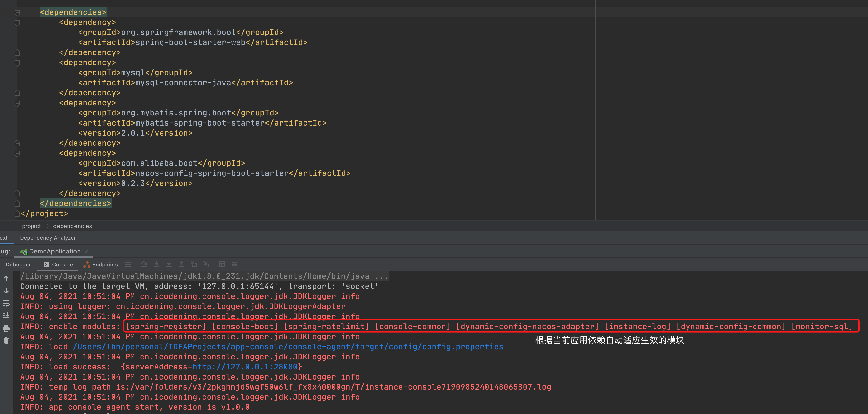Click fold marker closing the mysql dependency
Image resolution: width=868 pixels, height=414 pixels.
pyautogui.click(x=17, y=93)
